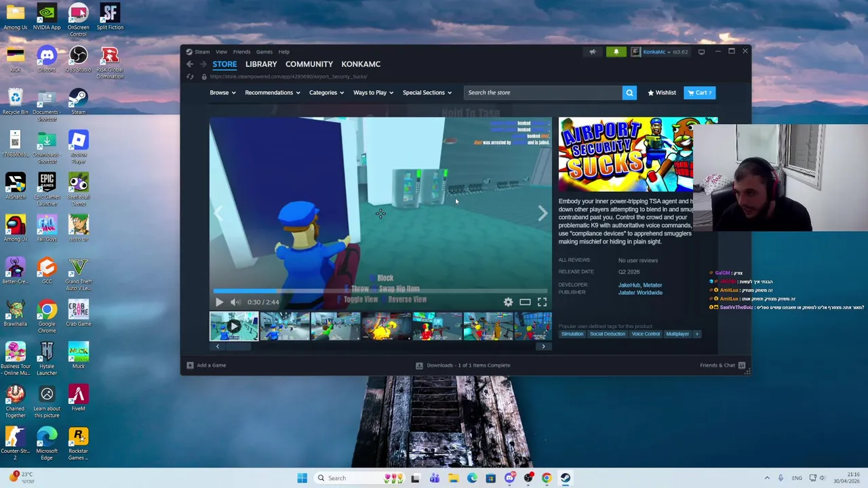This screenshot has height=488, width=868.
Task: Enter fullscreen on the trailer
Action: (x=542, y=302)
